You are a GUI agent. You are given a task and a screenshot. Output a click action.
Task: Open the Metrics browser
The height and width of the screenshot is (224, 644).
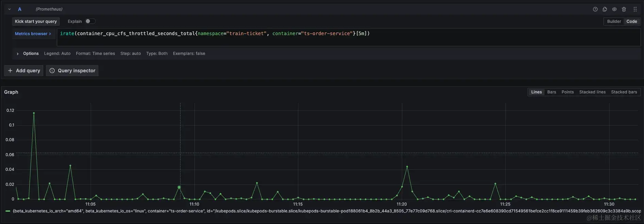[x=33, y=34]
